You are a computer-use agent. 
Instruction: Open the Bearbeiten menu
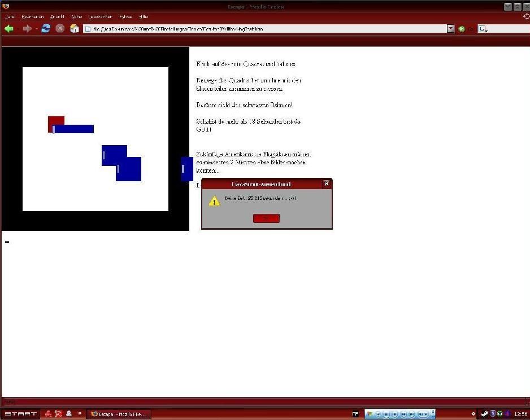32,17
